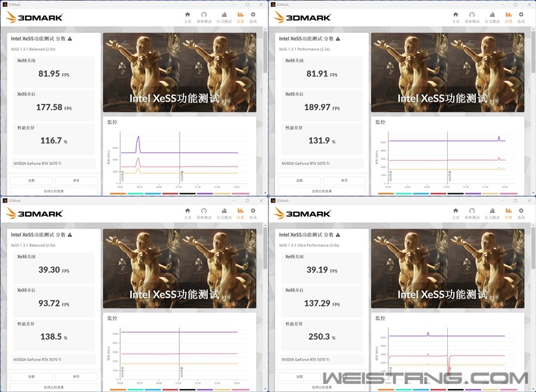Open Options gear in the 93.72 FPS window
The image size is (536, 392).
tap(253, 213)
